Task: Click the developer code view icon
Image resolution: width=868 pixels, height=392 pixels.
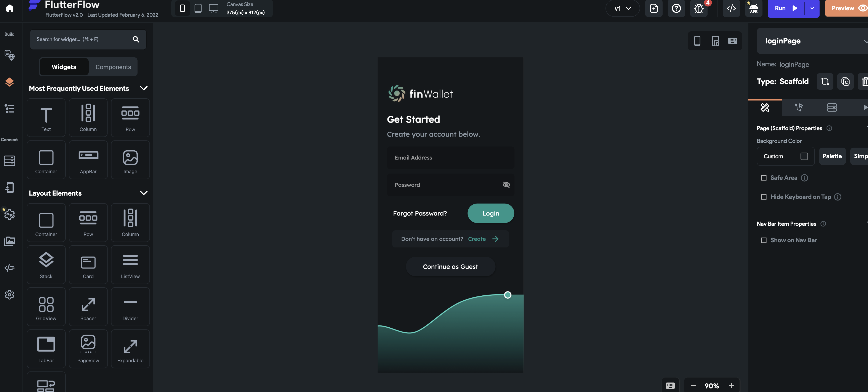Action: (731, 8)
